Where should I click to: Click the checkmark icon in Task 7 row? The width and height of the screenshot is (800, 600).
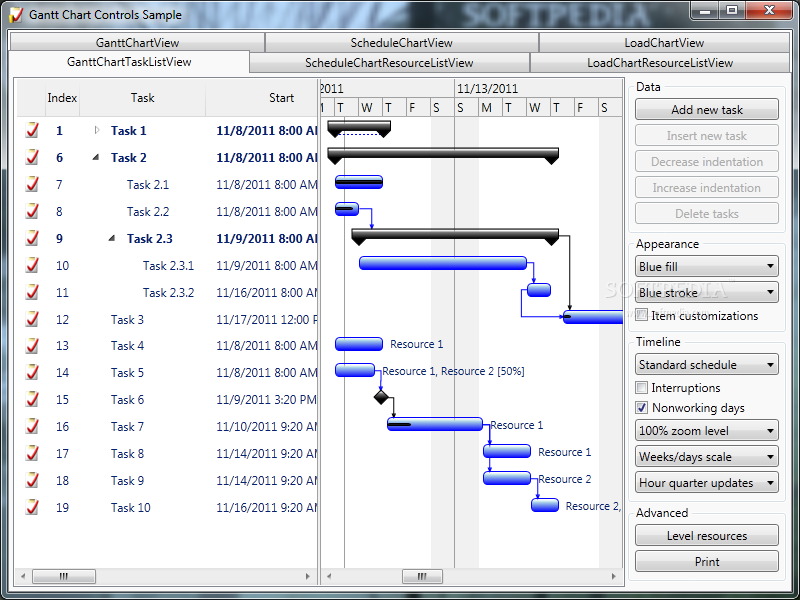pyautogui.click(x=32, y=428)
